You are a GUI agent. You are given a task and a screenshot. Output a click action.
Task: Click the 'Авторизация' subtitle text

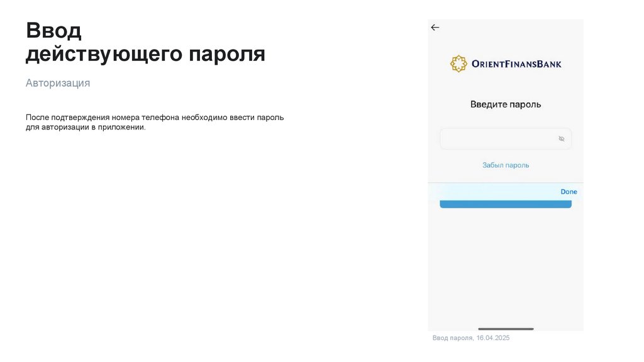58,83
